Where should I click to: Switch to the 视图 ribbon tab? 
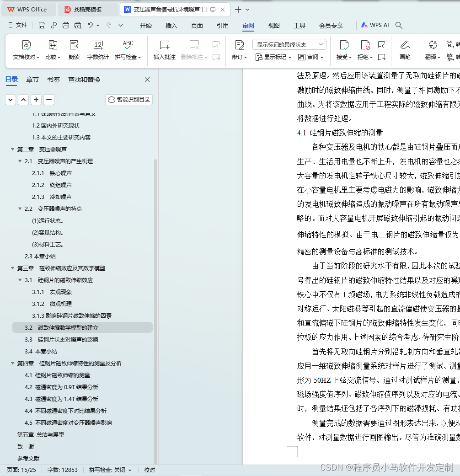pyautogui.click(x=273, y=26)
